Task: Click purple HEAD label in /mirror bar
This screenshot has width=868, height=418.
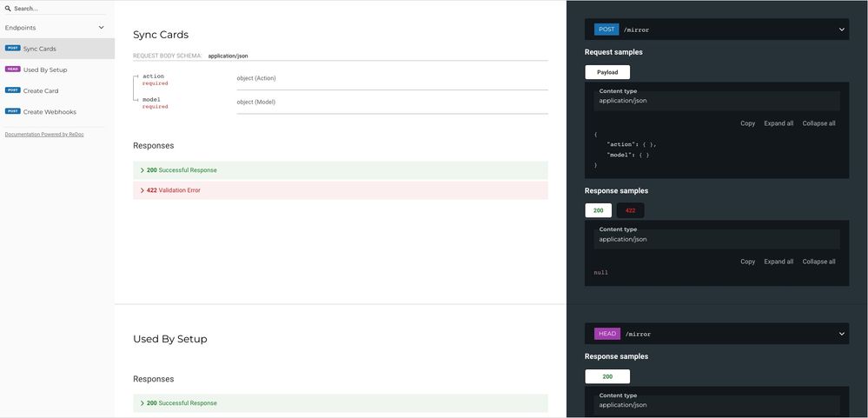Action: pyautogui.click(x=607, y=334)
